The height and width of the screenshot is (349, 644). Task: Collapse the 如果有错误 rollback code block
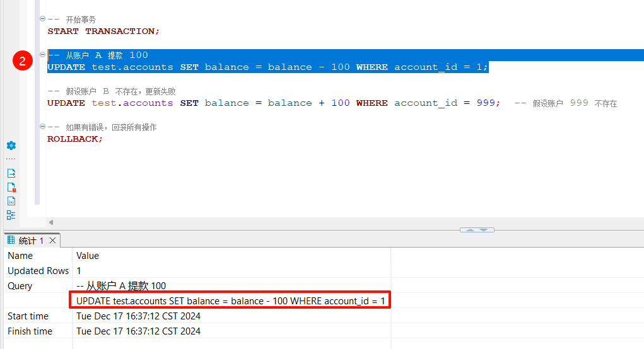tap(42, 127)
